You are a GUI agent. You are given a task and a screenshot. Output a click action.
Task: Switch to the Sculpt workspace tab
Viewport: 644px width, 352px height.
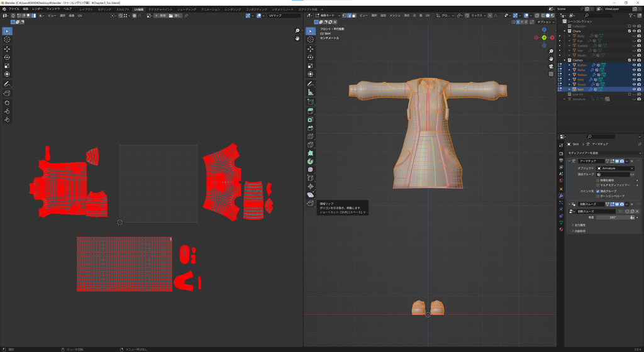tap(123, 9)
